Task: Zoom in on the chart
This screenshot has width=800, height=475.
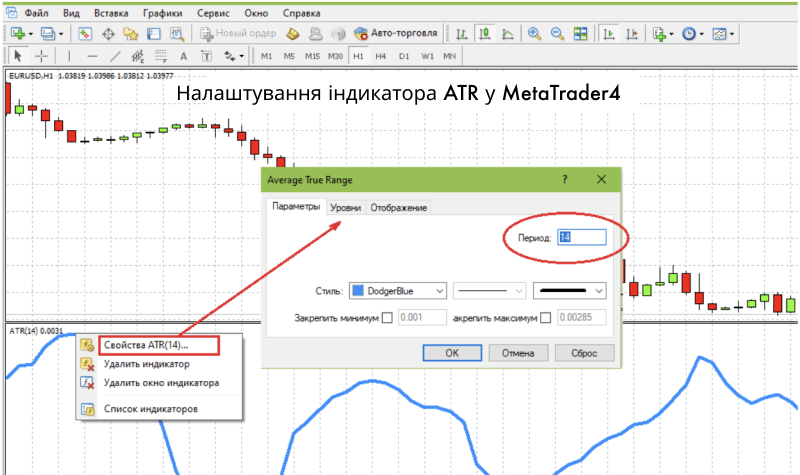Action: pos(534,34)
